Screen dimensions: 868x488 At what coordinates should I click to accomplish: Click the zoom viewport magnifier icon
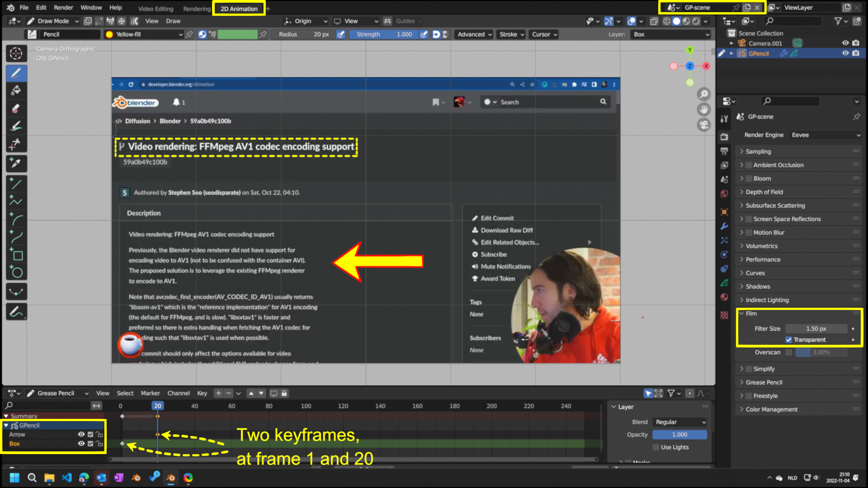coord(704,94)
